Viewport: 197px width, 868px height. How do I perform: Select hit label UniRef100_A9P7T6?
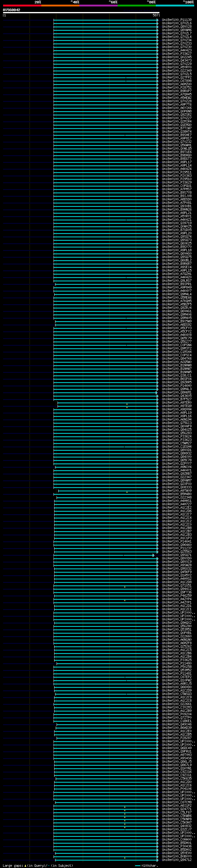tap(176, 104)
